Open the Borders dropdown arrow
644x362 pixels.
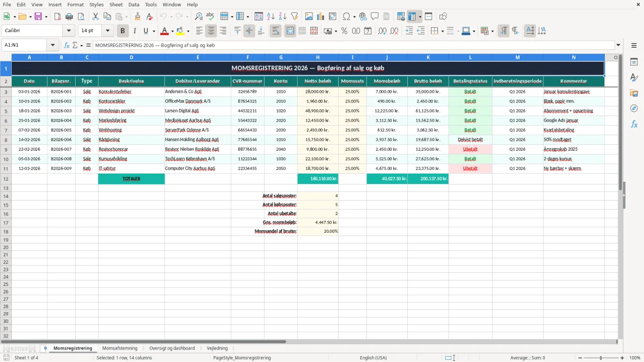coord(443,31)
